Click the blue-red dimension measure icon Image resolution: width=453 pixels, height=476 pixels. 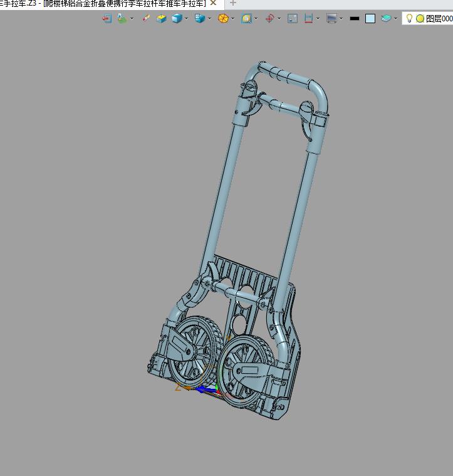308,19
